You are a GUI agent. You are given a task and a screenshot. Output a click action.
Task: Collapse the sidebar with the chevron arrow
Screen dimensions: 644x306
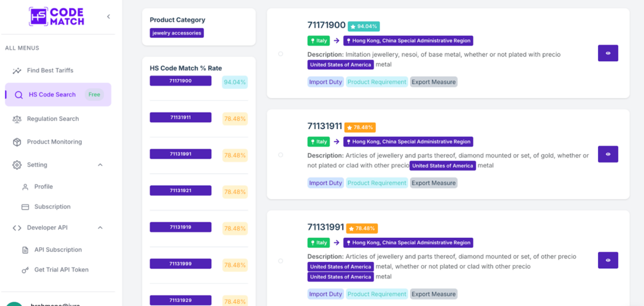tap(108, 16)
